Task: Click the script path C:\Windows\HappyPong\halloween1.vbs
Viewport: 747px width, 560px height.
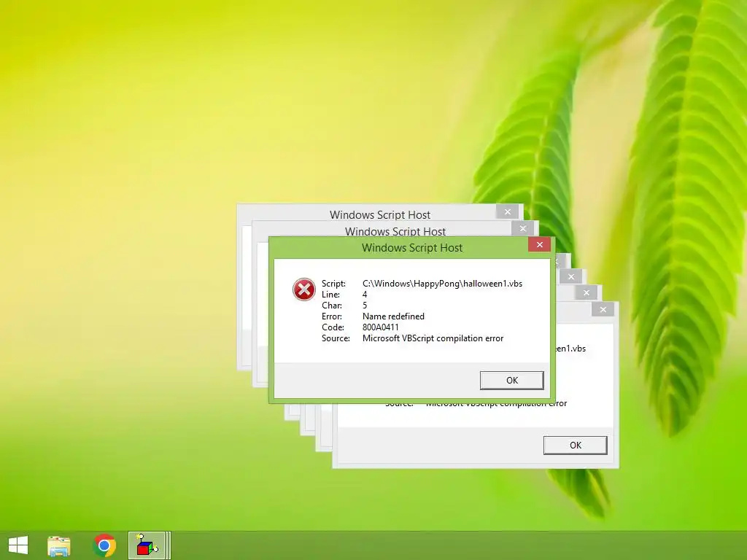Action: click(x=442, y=284)
